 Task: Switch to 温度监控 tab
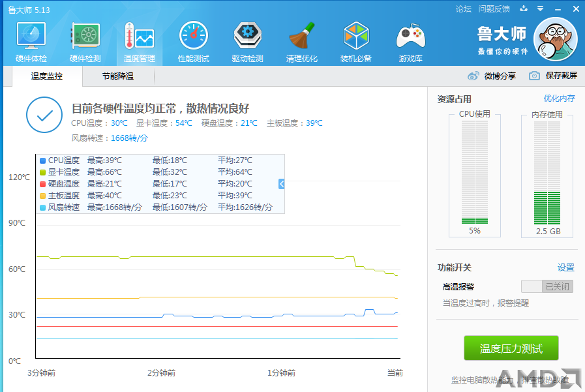(47, 76)
